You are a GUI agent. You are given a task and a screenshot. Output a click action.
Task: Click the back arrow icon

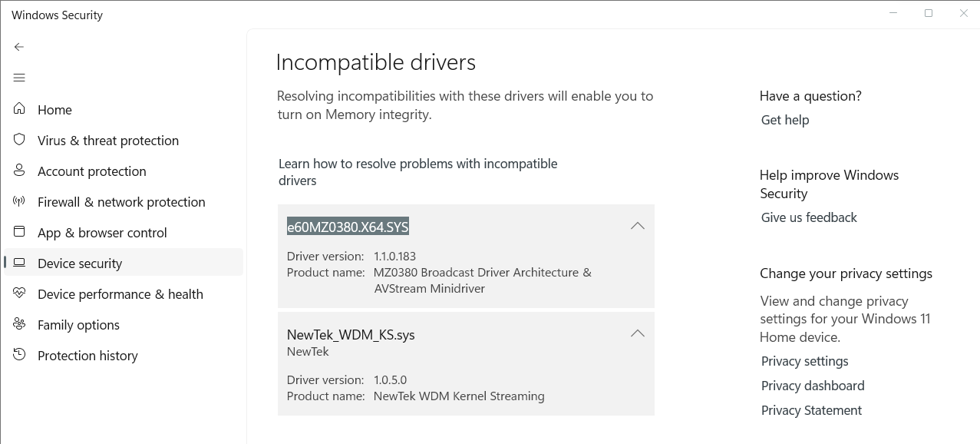[x=19, y=47]
